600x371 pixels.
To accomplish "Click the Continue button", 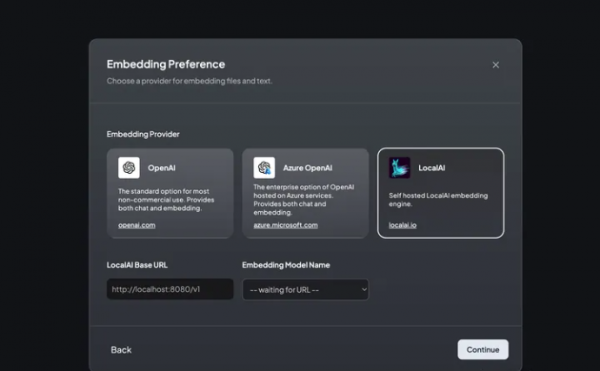I will pyautogui.click(x=483, y=350).
